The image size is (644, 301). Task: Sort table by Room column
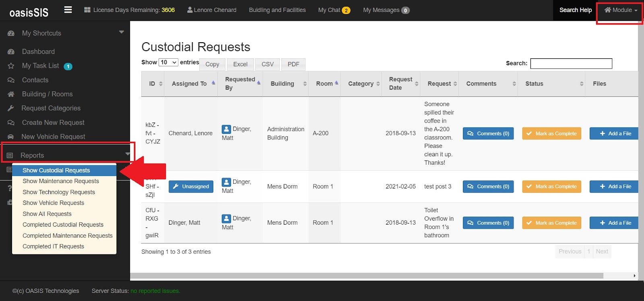pyautogui.click(x=325, y=84)
